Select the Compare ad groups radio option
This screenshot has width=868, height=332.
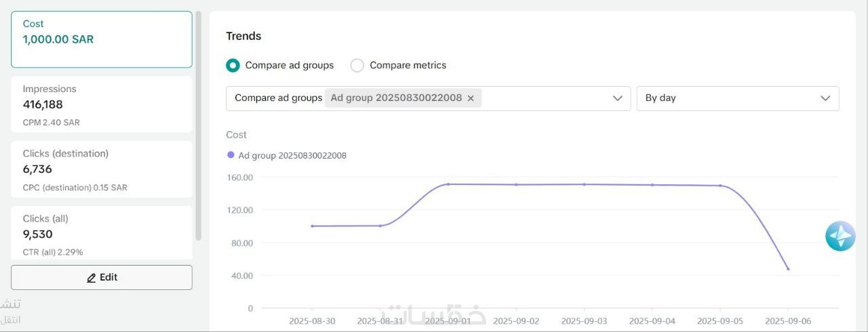233,66
